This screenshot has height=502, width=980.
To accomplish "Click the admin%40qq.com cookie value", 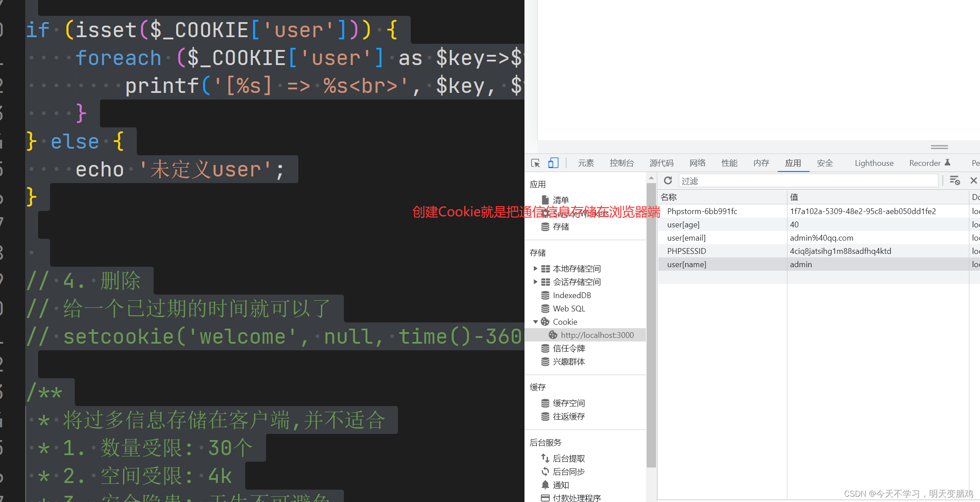I will coord(822,238).
